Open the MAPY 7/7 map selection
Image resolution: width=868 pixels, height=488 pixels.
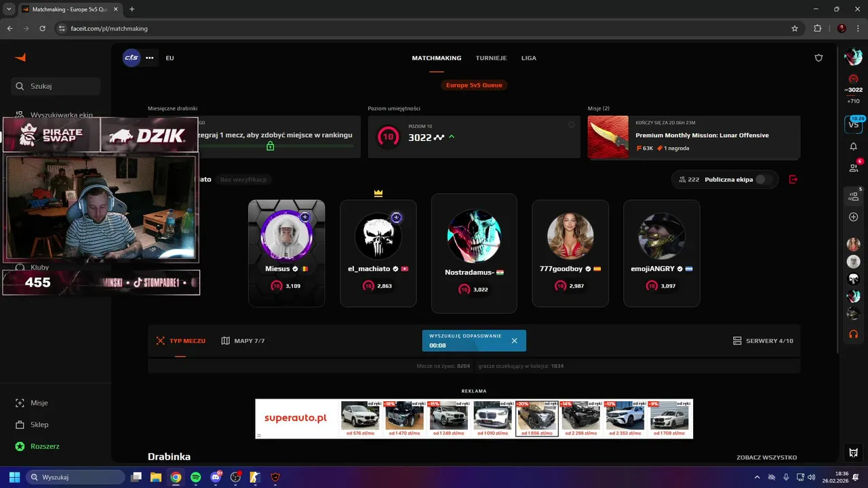(x=243, y=341)
